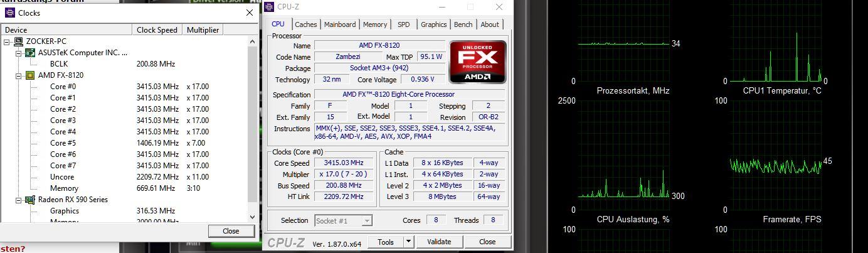Collapse the ASUSTeK Computer INC. node
The width and height of the screenshot is (868, 253).
pyautogui.click(x=18, y=53)
